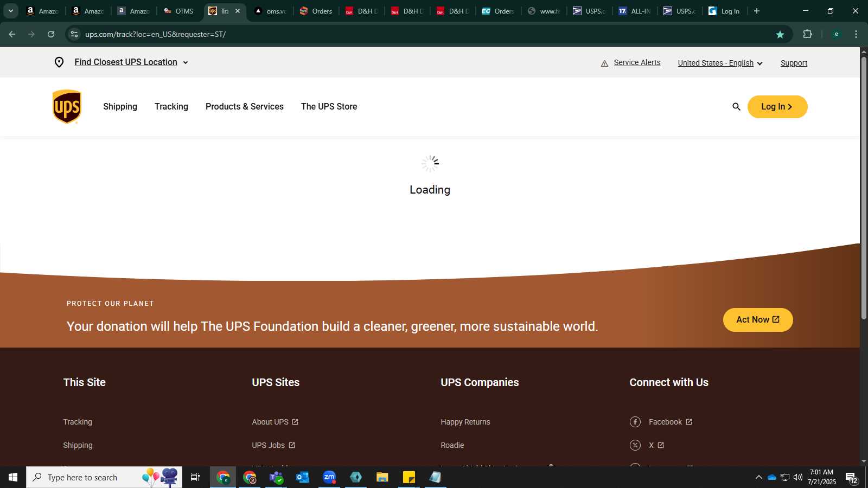View site information icon in address bar

[74, 34]
